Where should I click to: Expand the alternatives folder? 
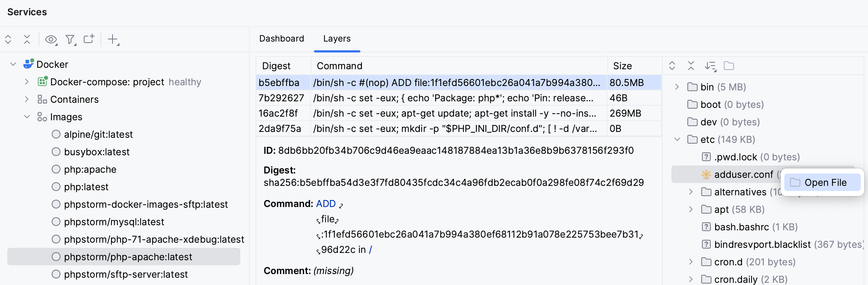pyautogui.click(x=690, y=192)
